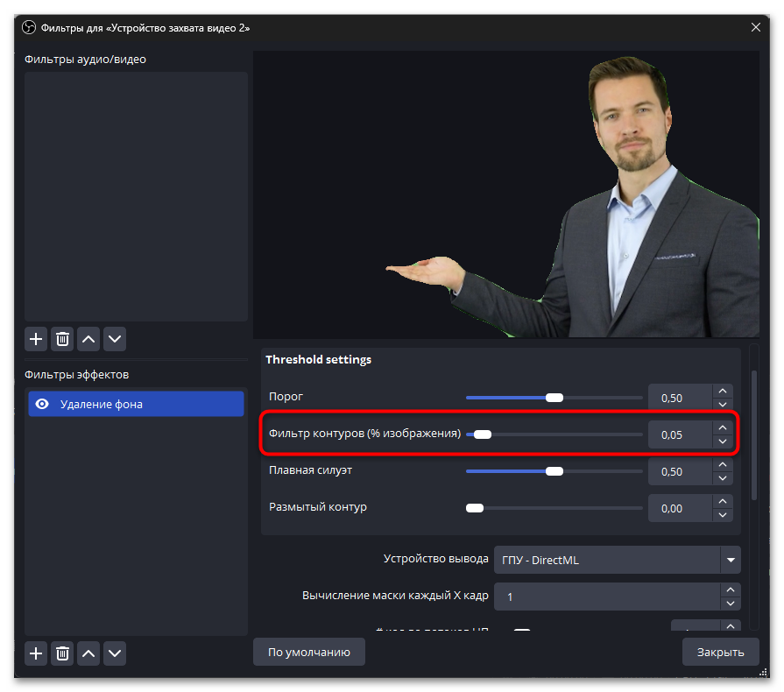Increase Порог value with up arrow
The image size is (784, 692).
coord(723,391)
